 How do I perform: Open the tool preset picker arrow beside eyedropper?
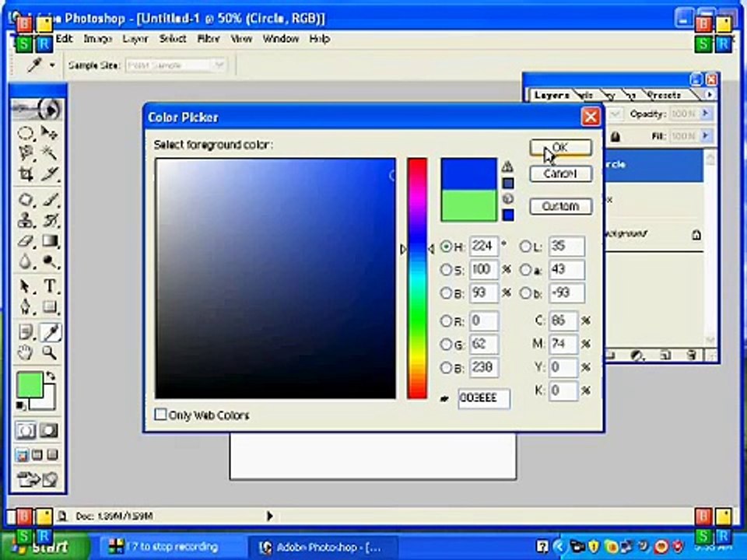pyautogui.click(x=52, y=65)
